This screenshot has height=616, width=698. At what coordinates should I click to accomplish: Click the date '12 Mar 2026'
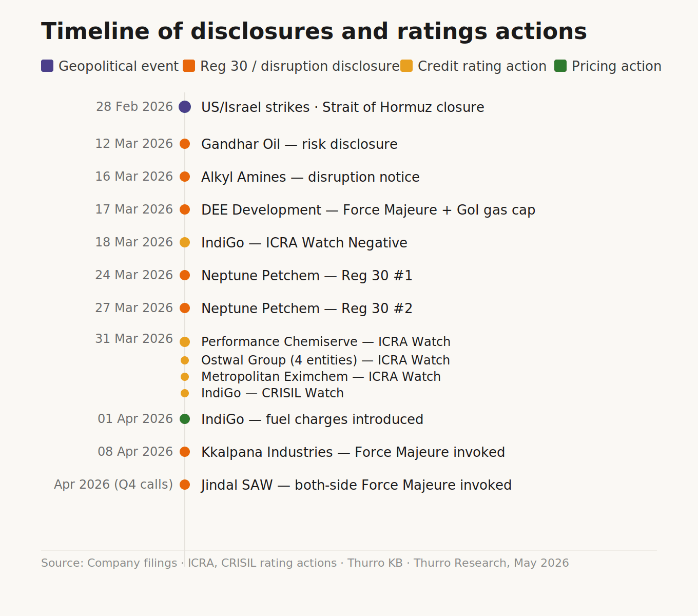click(134, 144)
